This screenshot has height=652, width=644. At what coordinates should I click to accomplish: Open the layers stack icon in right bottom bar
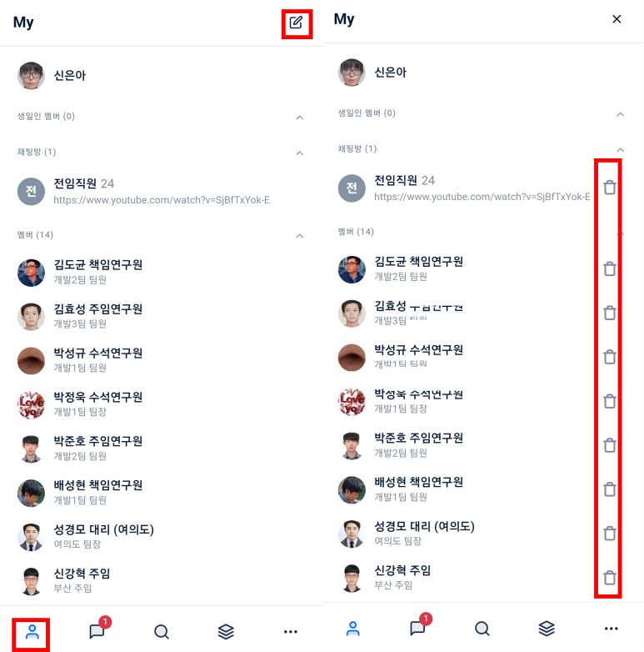point(547,629)
